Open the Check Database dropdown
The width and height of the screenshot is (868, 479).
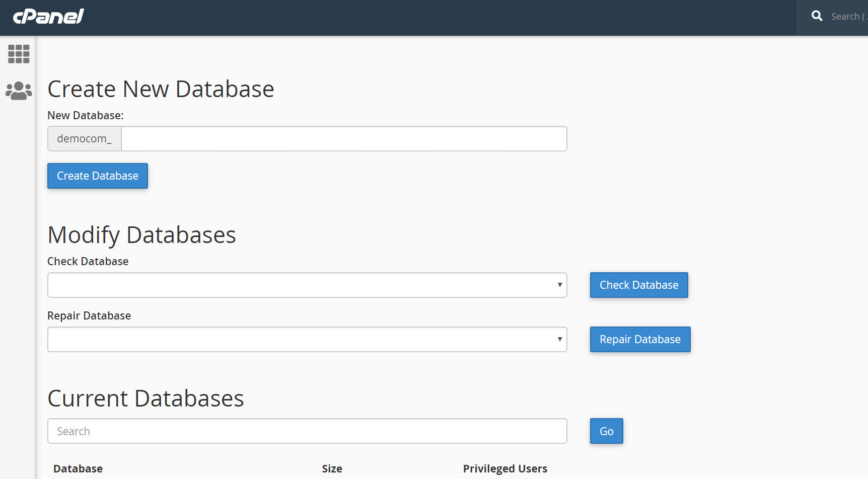click(307, 285)
